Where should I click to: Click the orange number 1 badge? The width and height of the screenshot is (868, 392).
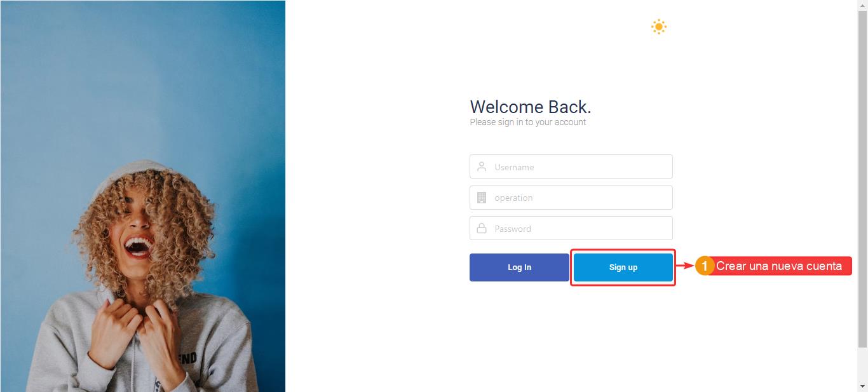pos(704,266)
